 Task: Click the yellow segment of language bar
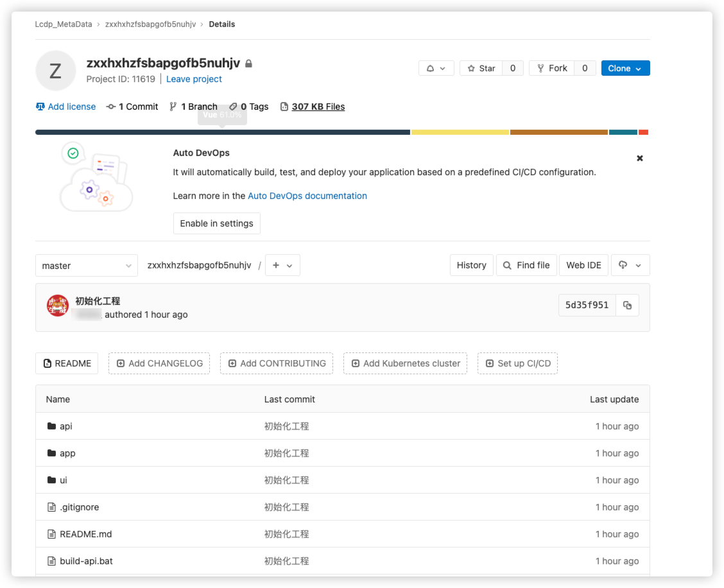click(460, 132)
